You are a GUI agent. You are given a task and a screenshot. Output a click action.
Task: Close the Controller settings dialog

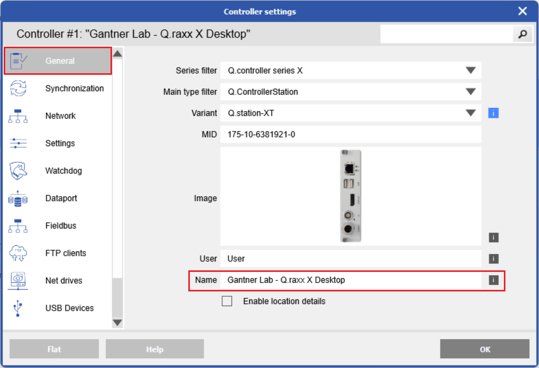(522, 11)
